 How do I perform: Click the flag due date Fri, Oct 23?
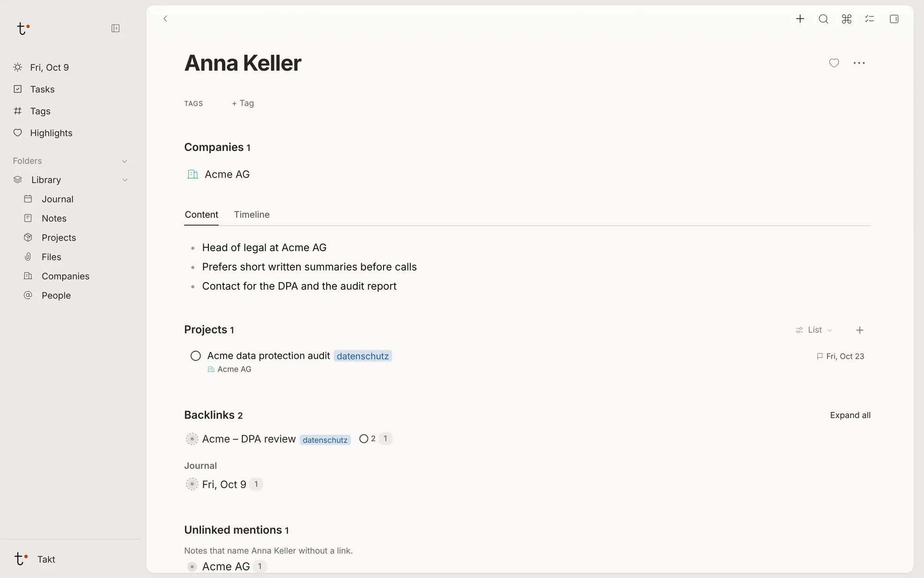pos(840,357)
